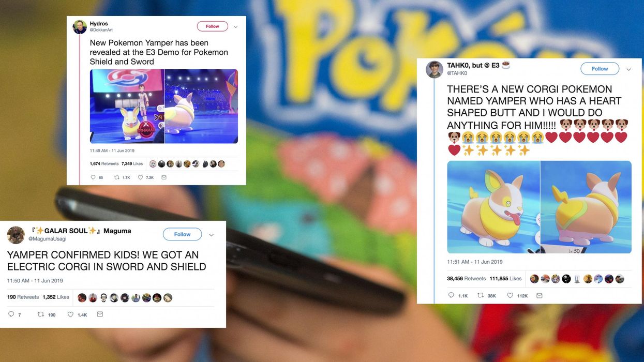Retweet the Hydros Yamper tweet
644x362 pixels.
[117, 177]
